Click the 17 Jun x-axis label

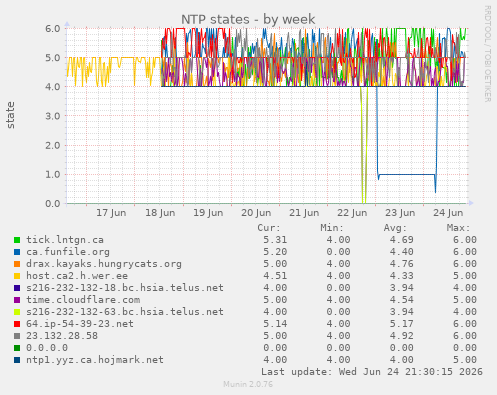coord(111,213)
